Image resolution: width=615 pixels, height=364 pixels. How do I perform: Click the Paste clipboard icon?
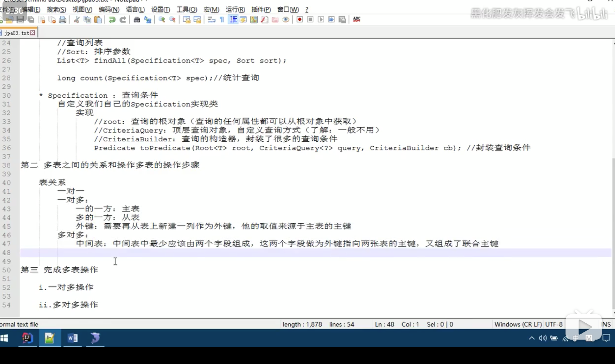coord(98,20)
